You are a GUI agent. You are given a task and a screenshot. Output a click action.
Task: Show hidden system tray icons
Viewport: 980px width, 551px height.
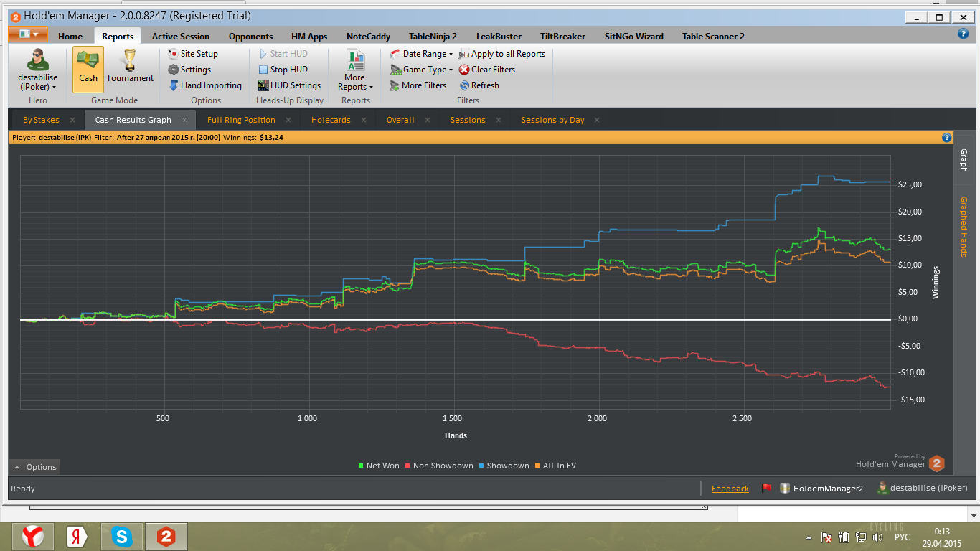[809, 537]
